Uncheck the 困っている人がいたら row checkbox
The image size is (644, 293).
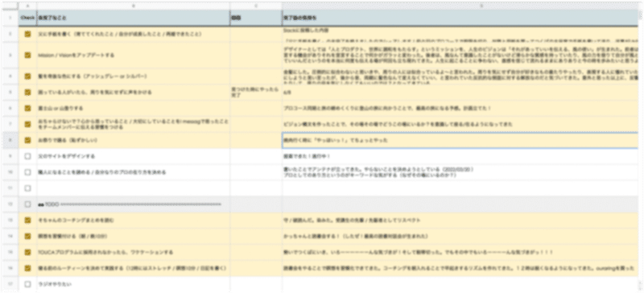point(27,93)
